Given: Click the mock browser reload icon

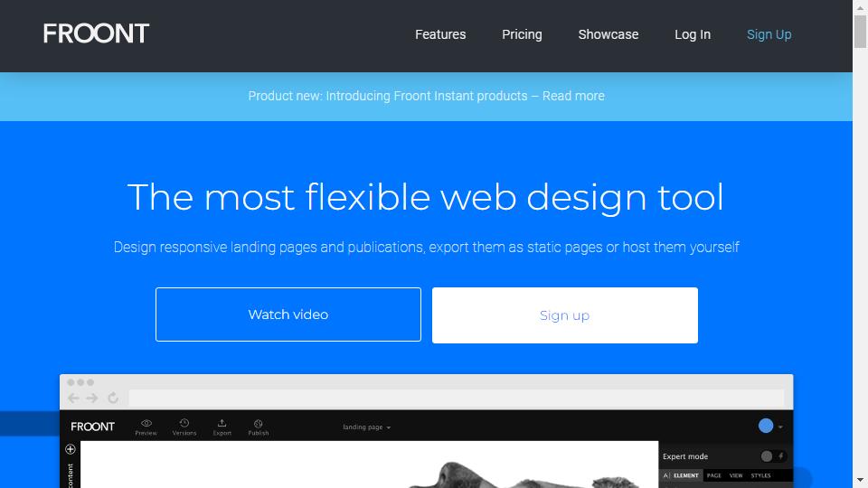Looking at the screenshot, I should (x=113, y=398).
